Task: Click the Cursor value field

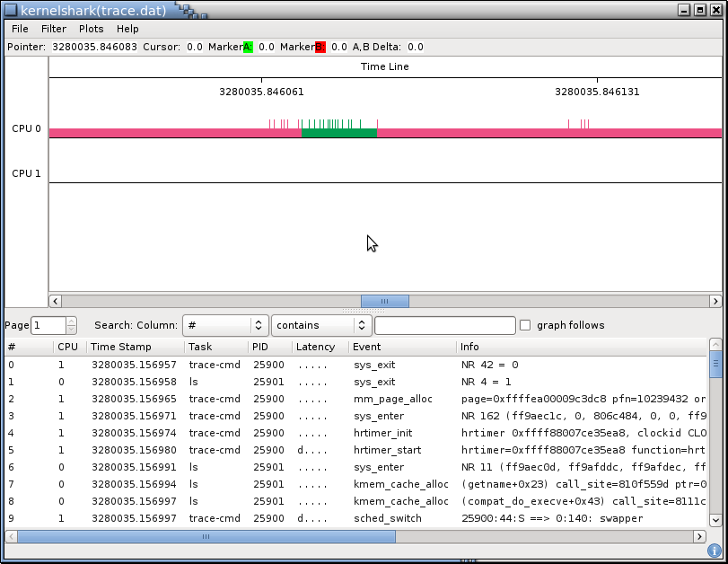Action: click(195, 47)
